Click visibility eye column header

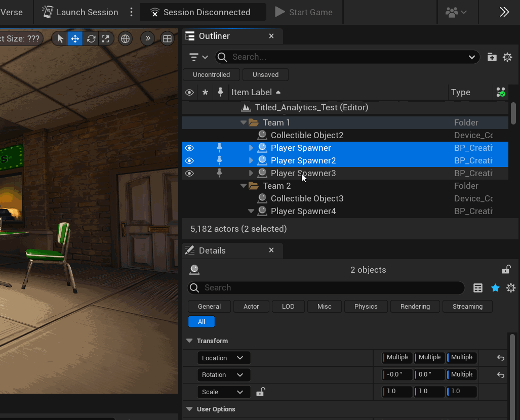pyautogui.click(x=189, y=93)
